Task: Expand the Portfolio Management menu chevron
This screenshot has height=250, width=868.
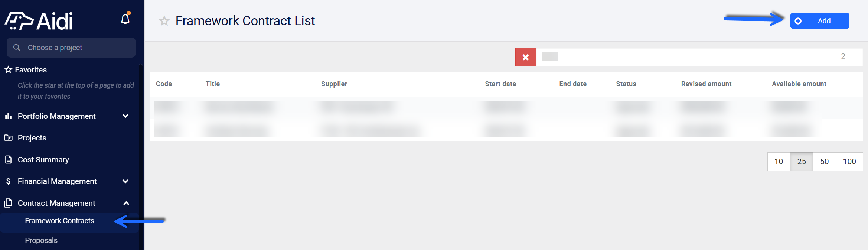Action: tap(125, 116)
